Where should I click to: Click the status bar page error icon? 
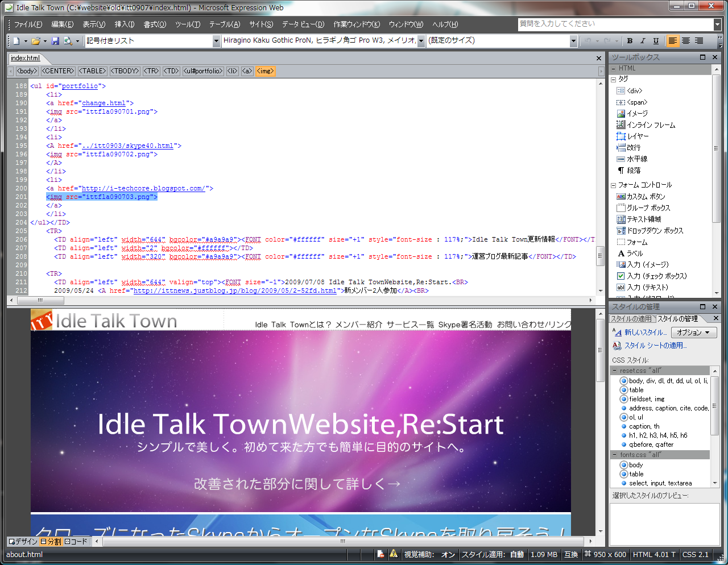click(x=380, y=554)
